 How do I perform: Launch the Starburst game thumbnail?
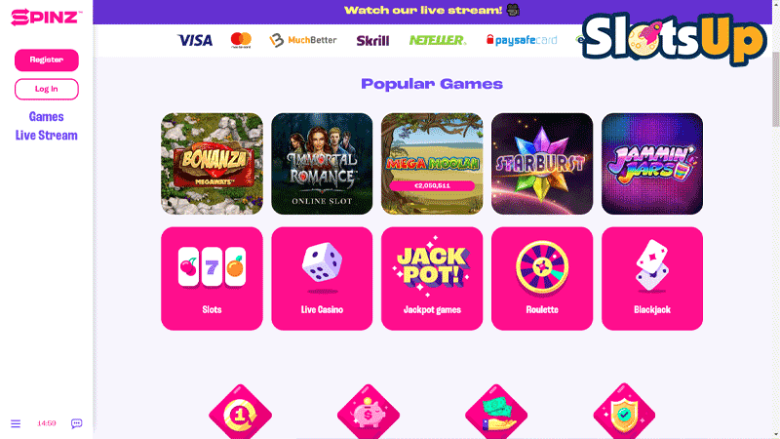coord(542,164)
